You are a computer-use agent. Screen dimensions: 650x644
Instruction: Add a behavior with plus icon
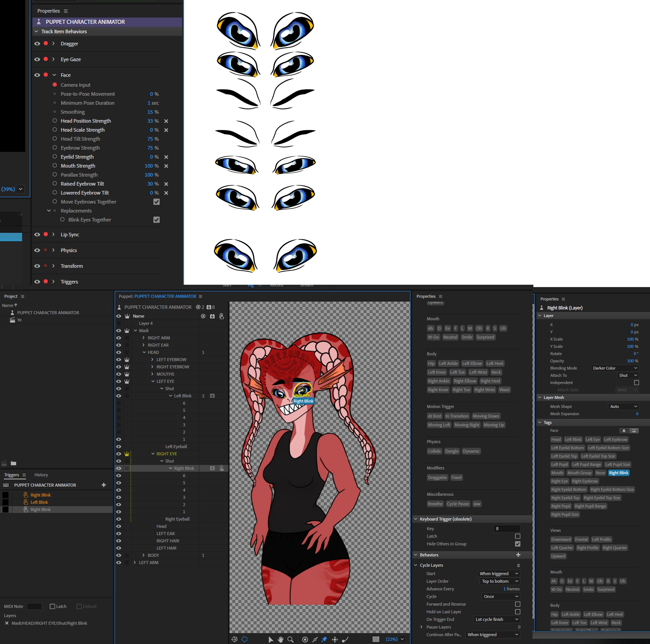[x=518, y=555]
